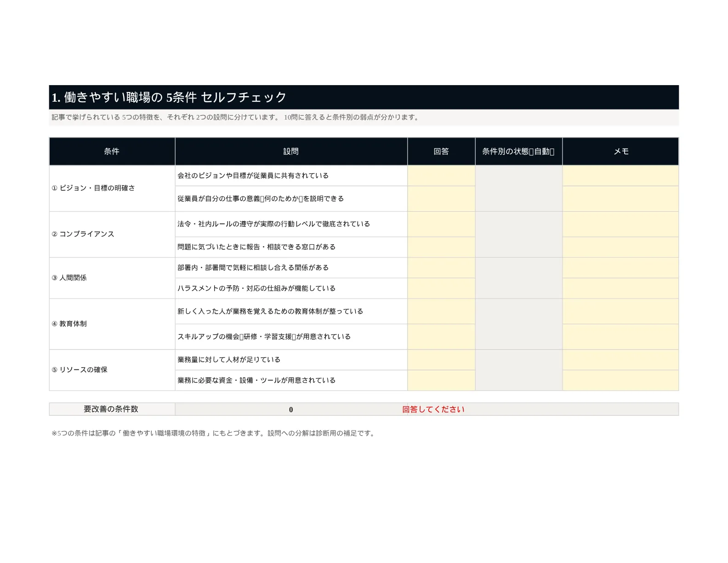
Task: Select the ④ 教育体制 condition cell
Action: [112, 324]
